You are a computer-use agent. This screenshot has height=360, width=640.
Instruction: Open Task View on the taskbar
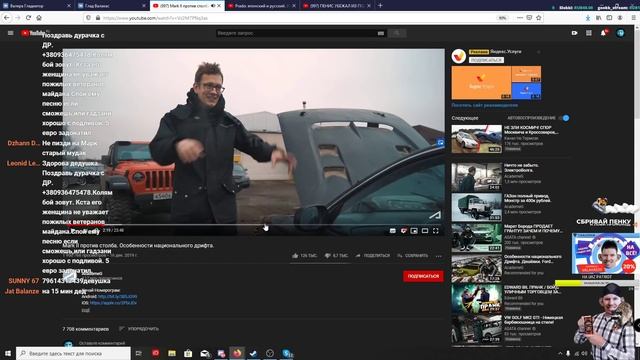coord(138,353)
